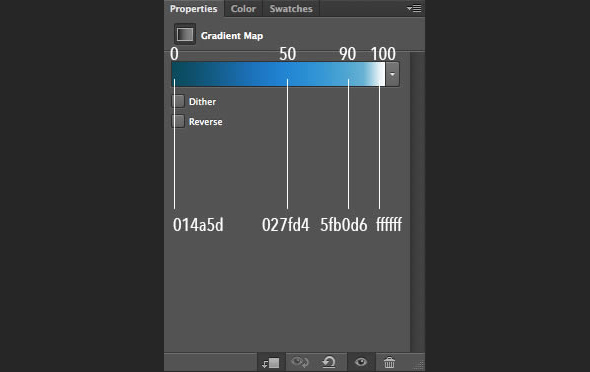Image resolution: width=590 pixels, height=372 pixels.
Task: Toggle layer visibility eye icon
Action: click(x=361, y=362)
